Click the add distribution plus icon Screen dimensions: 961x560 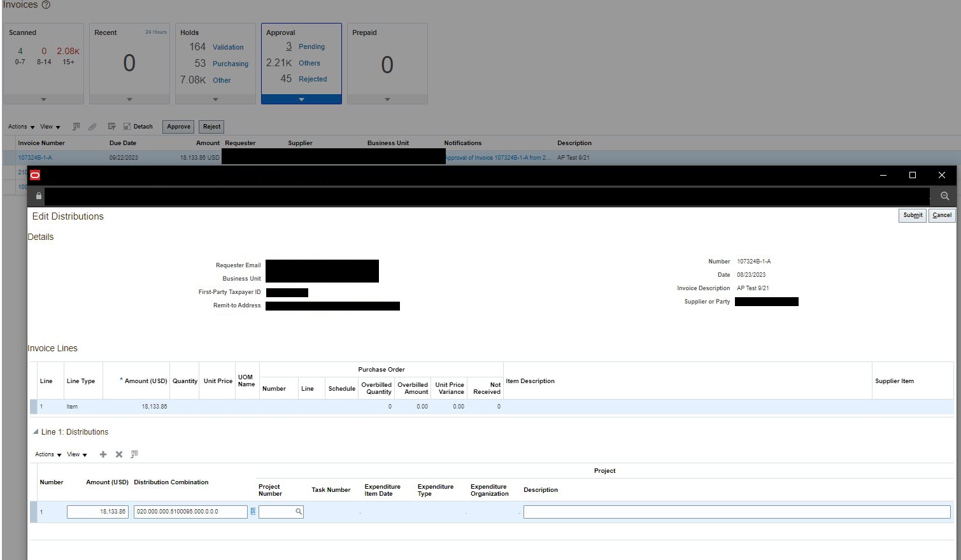click(x=103, y=454)
